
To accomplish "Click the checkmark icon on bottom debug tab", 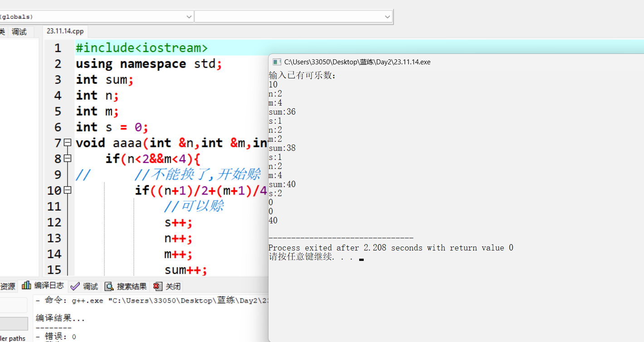I will click(75, 286).
